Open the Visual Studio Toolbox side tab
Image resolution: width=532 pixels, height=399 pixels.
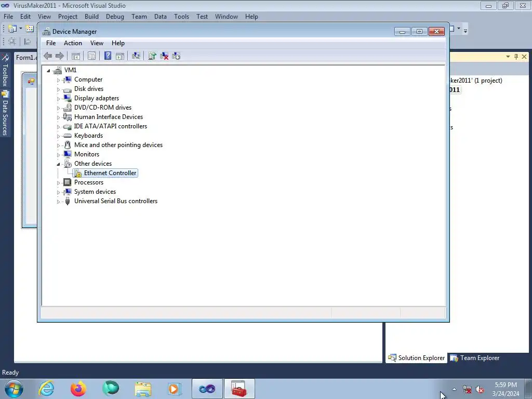tap(5, 70)
